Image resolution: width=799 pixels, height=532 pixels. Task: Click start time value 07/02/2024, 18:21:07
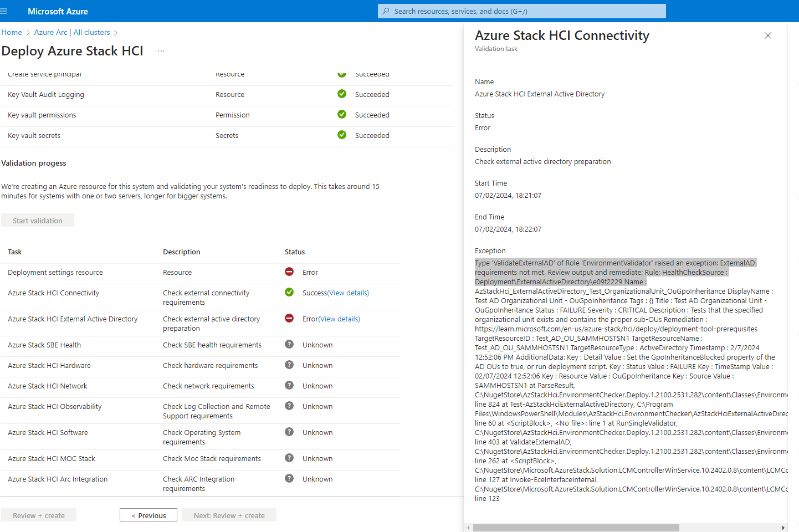[508, 195]
